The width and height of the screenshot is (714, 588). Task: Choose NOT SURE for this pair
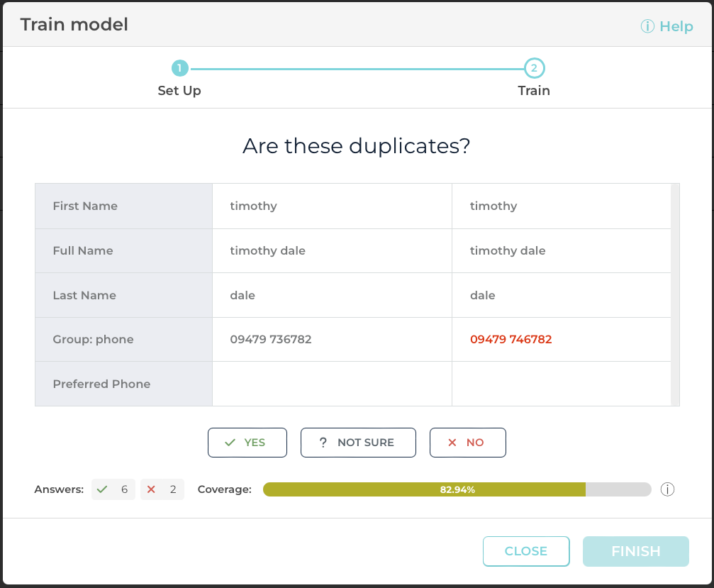(357, 443)
